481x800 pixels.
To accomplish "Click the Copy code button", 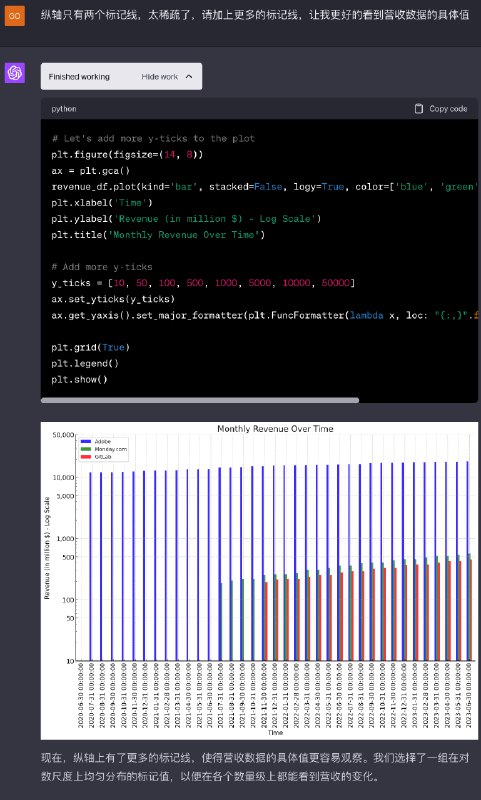I will [441, 109].
